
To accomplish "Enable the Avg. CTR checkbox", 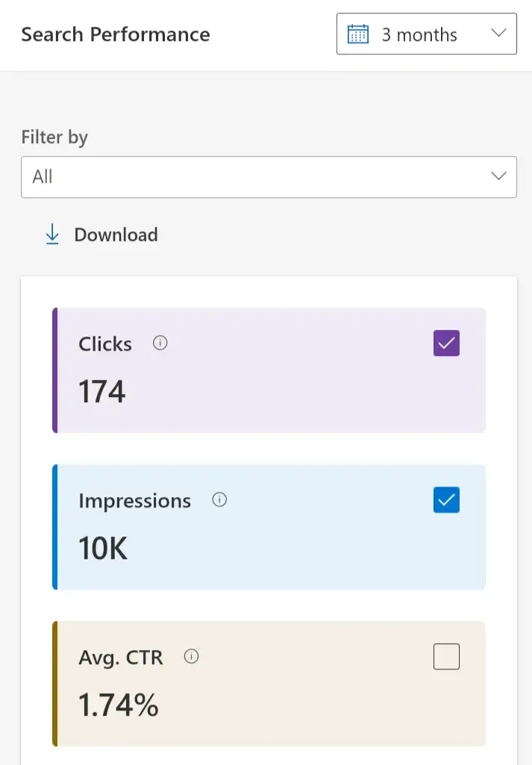I will pyautogui.click(x=446, y=657).
